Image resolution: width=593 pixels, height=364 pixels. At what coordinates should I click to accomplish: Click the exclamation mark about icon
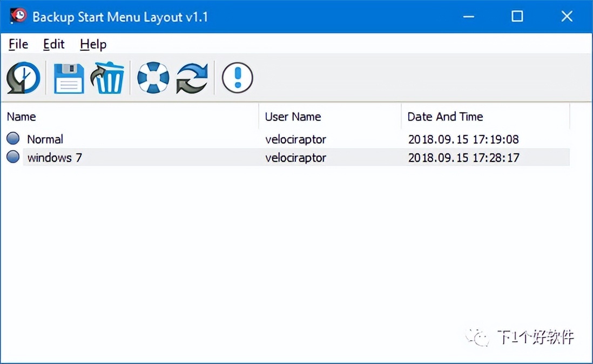pos(237,78)
